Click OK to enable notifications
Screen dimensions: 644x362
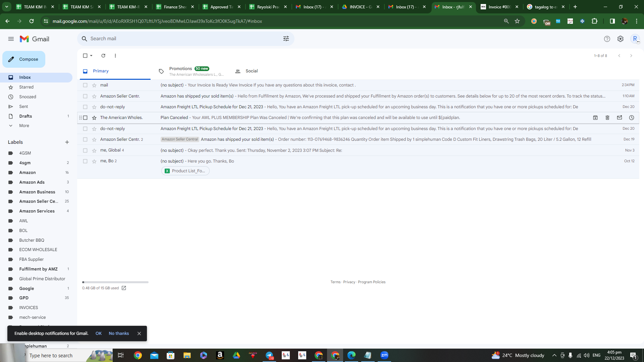[x=99, y=334]
